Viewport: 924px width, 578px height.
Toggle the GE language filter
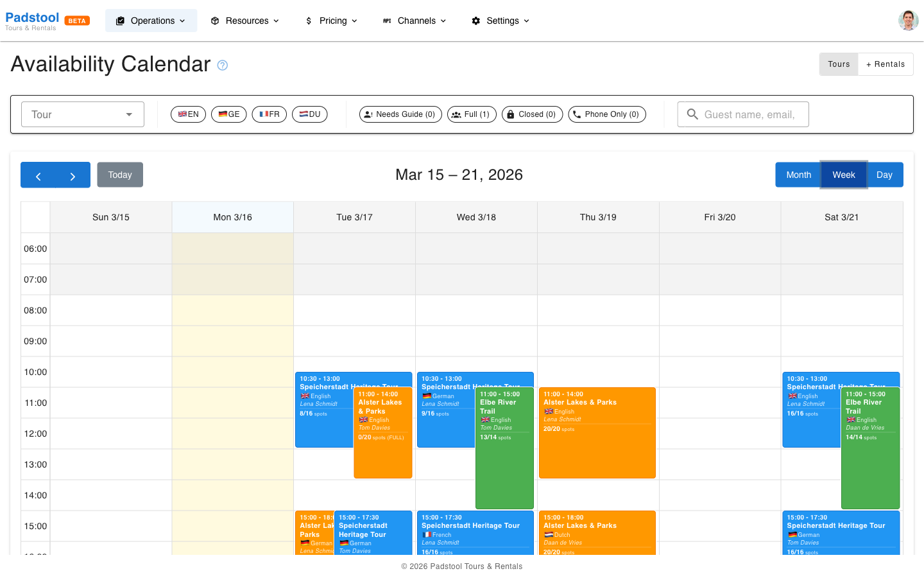[228, 114]
